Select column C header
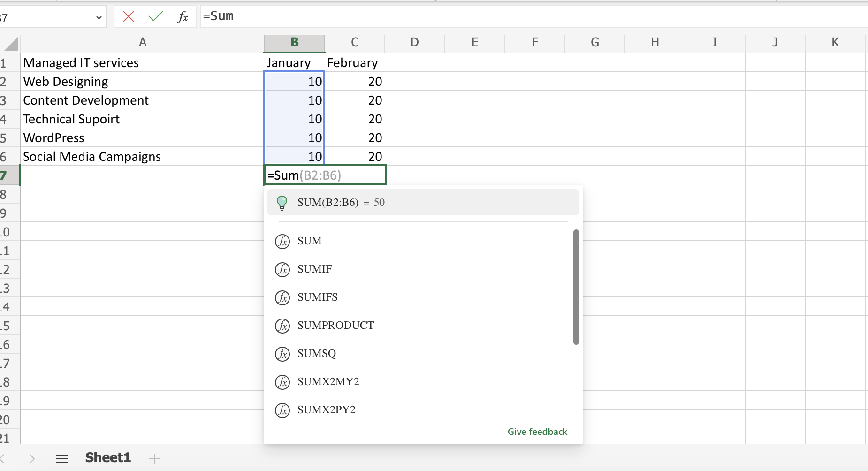This screenshot has height=471, width=868. [x=355, y=43]
